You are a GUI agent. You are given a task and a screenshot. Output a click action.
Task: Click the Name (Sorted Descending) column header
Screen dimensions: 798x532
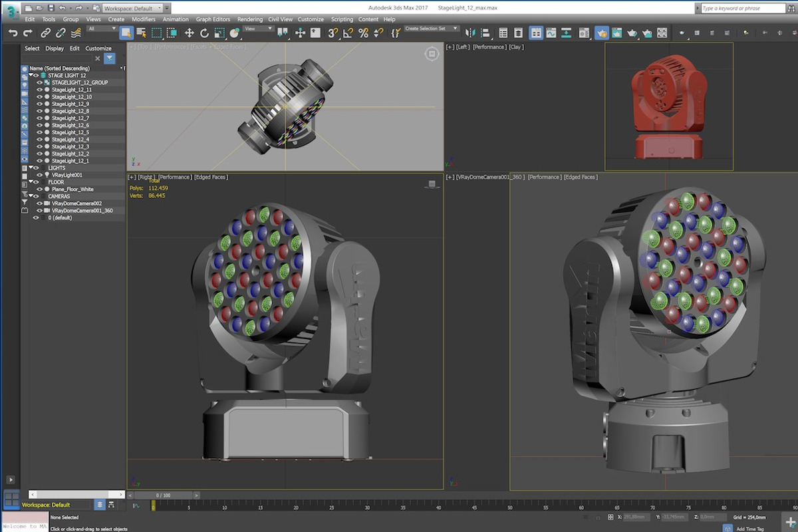click(x=60, y=68)
